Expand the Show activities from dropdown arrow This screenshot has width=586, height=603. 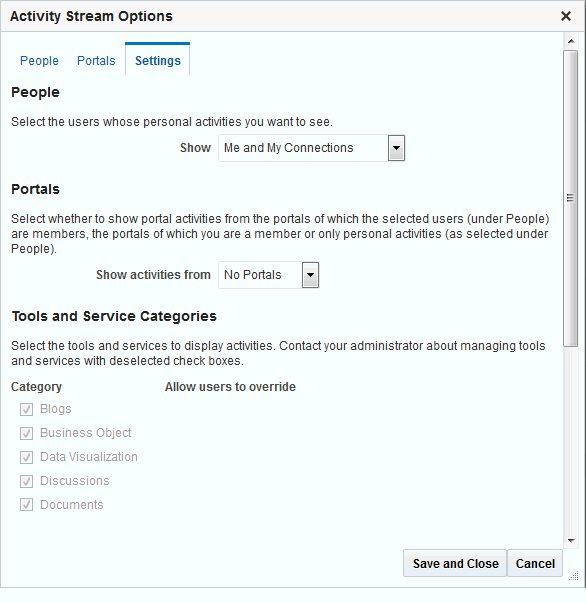click(310, 275)
